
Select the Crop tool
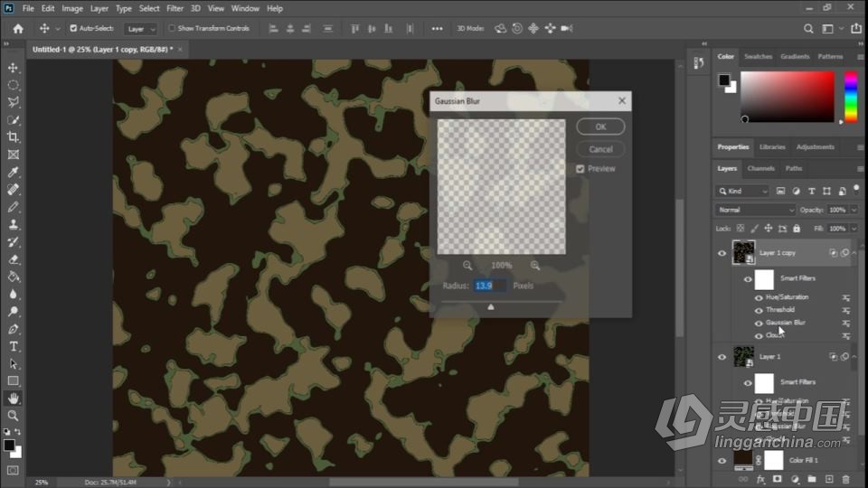click(14, 137)
